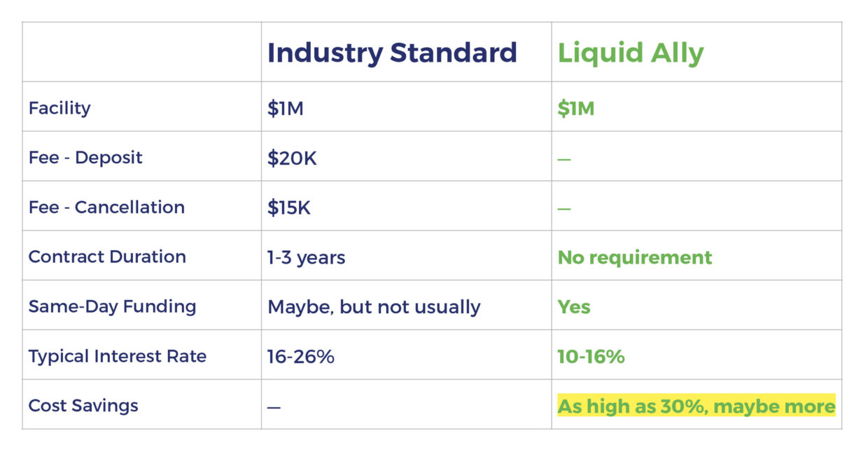Click the green $1M facility value
The image size is (868, 452).
(x=575, y=109)
